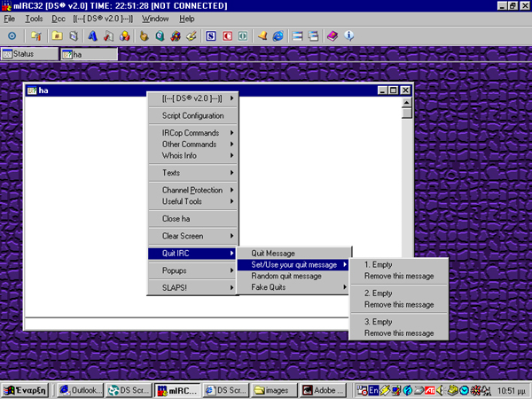The image size is (532, 399).
Task: Expand DS v2.0 submenu in context menu
Action: click(x=192, y=98)
